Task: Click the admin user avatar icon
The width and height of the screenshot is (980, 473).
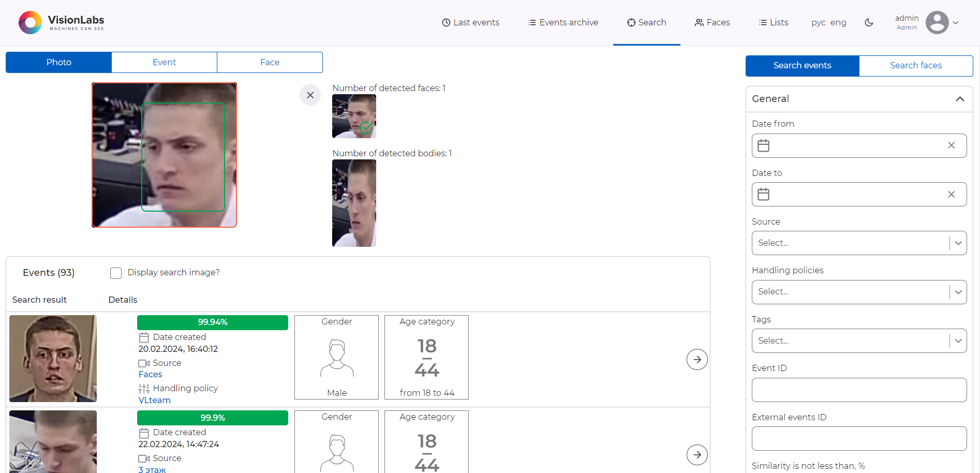Action: pyautogui.click(x=938, y=22)
